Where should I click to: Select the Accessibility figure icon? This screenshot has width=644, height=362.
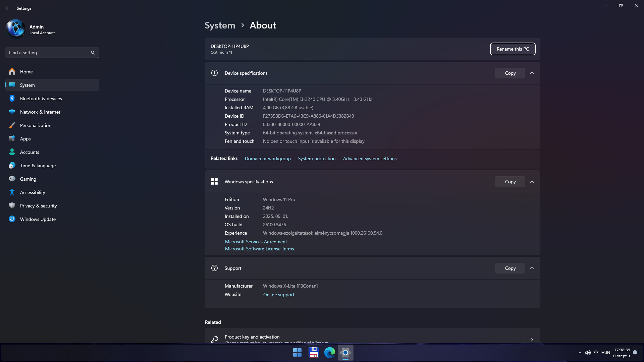pos(12,192)
